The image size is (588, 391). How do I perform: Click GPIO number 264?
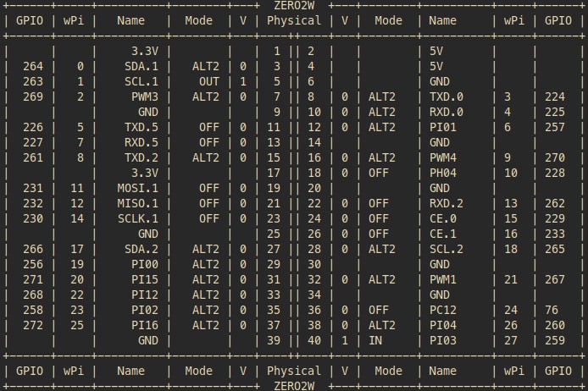pos(33,66)
